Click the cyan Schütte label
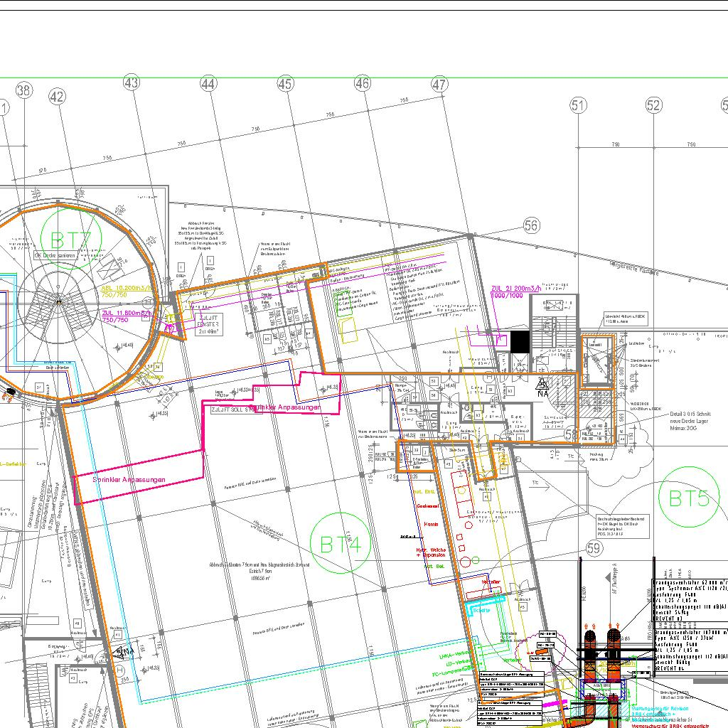This screenshot has width=728, height=728. click(481, 609)
